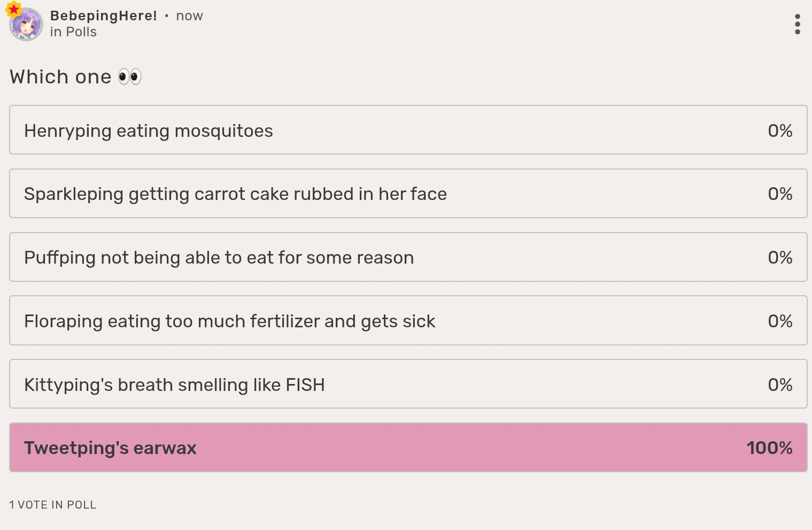Click the 'Which one' poll question title

[x=60, y=77]
